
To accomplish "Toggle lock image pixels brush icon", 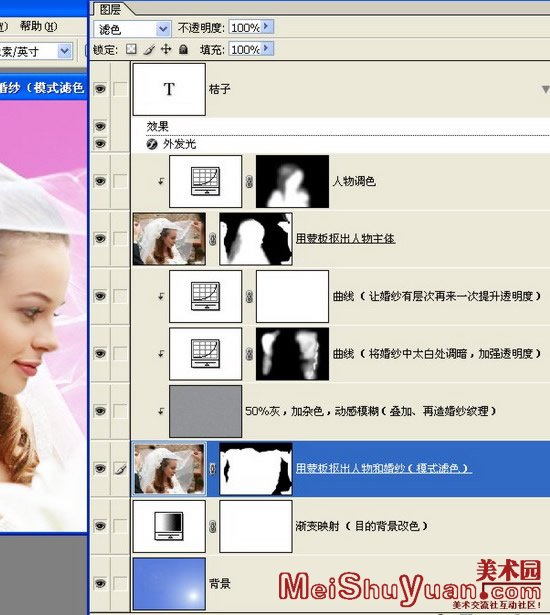I will (149, 49).
